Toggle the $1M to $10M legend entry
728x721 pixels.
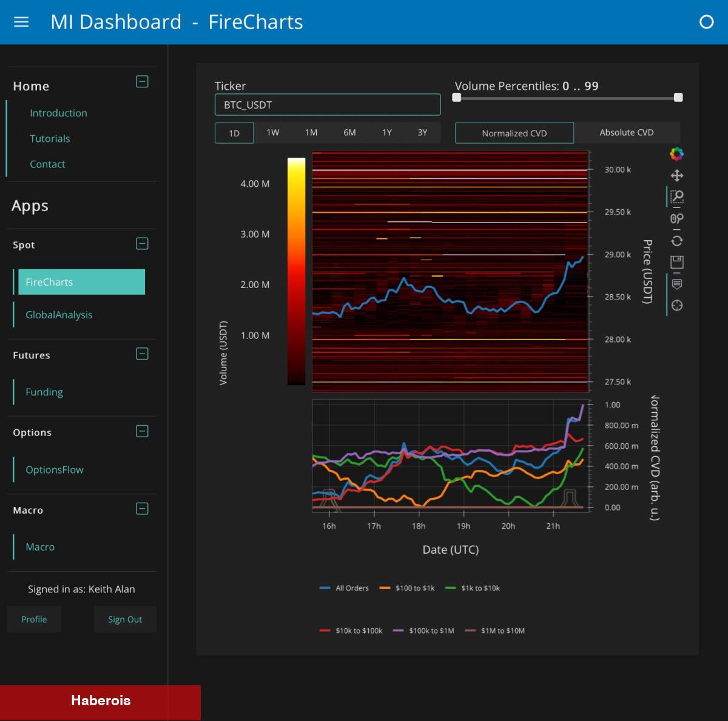[495, 631]
